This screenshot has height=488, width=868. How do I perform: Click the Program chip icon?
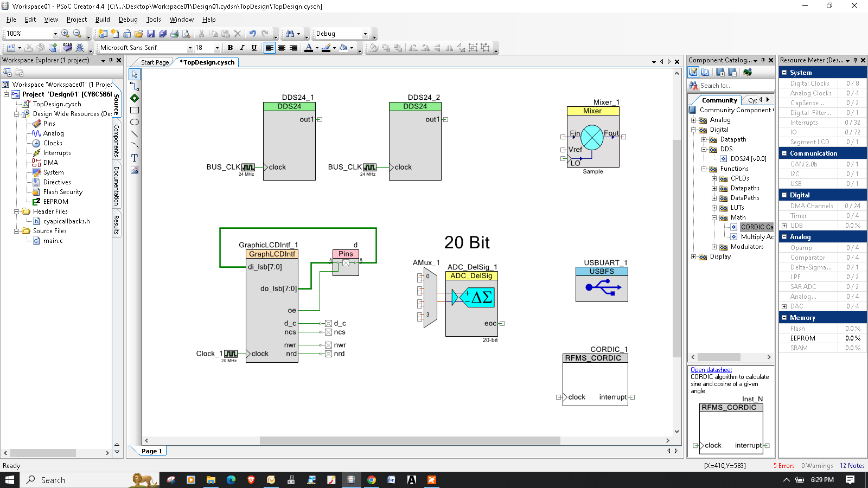click(67, 48)
